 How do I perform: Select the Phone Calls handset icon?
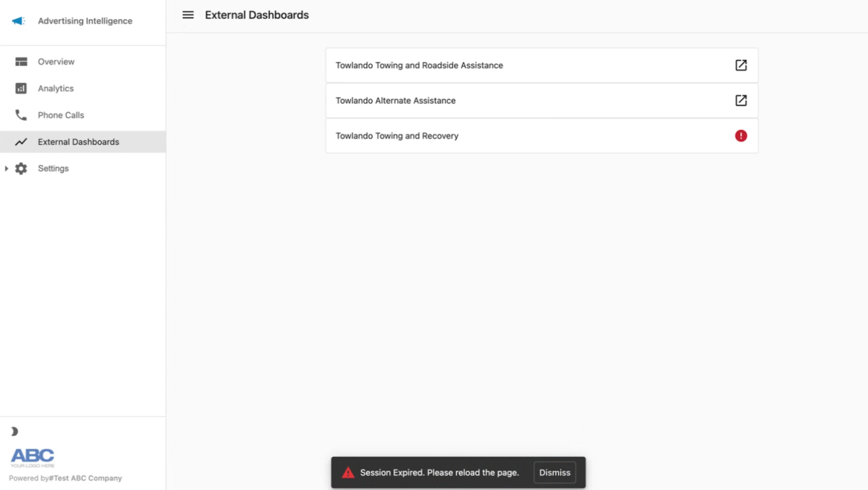[x=21, y=115]
